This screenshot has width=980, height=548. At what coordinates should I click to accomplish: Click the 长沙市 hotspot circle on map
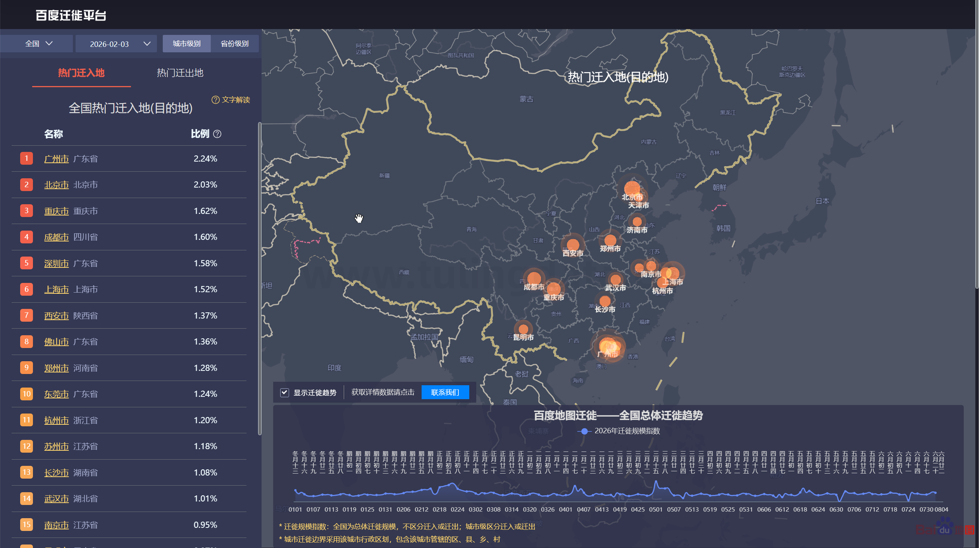[x=605, y=301]
